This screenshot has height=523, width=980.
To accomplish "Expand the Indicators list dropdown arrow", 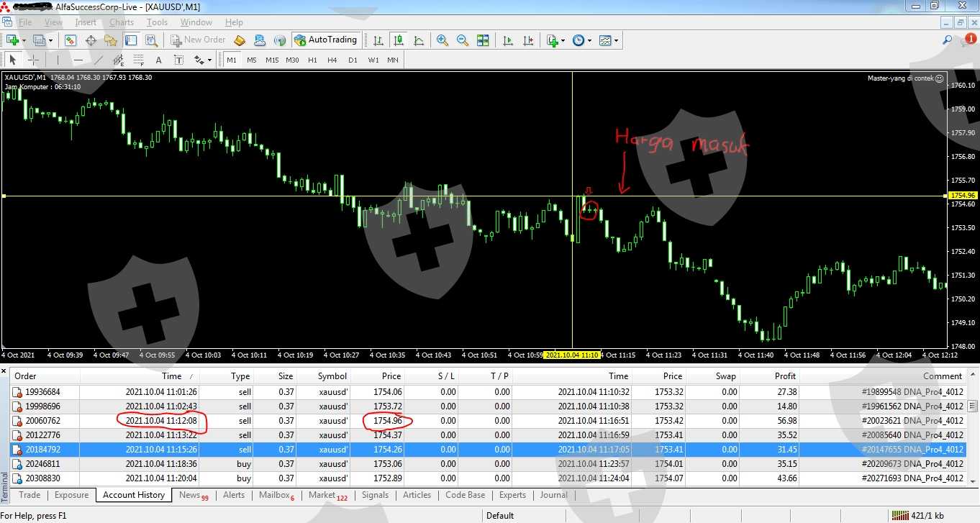I will [563, 41].
